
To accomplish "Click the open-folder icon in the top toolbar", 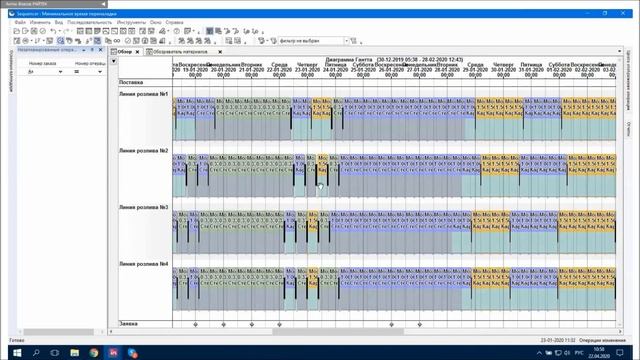I will (x=17, y=31).
